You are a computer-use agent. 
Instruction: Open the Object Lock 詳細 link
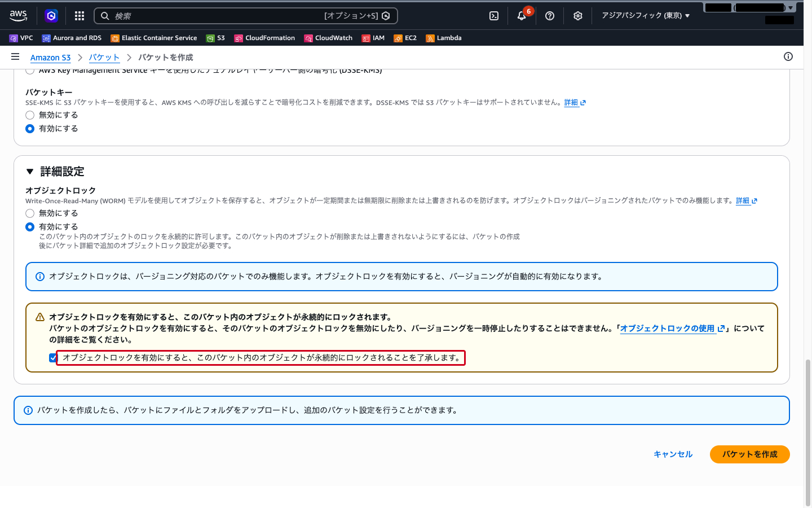(x=747, y=201)
